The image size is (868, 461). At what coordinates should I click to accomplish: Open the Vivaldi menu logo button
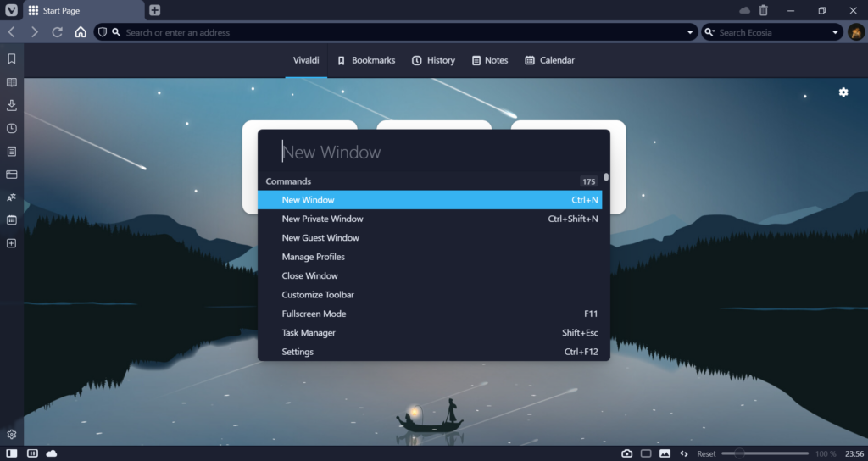11,10
